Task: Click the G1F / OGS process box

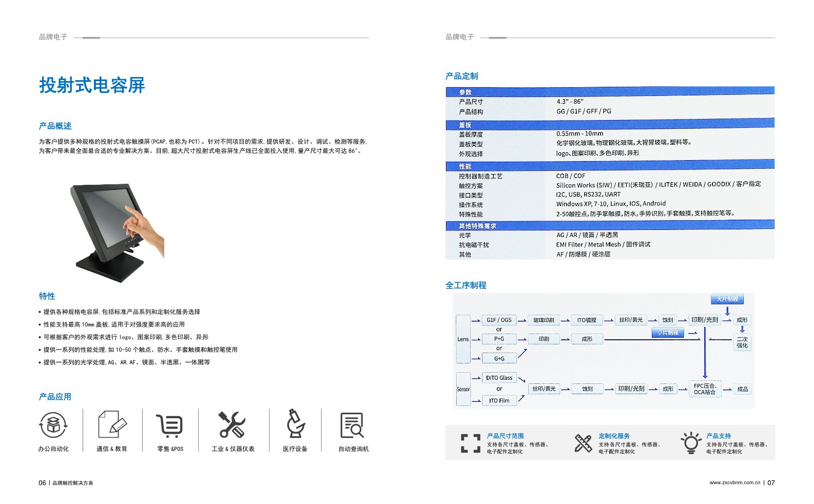Action: (x=499, y=320)
